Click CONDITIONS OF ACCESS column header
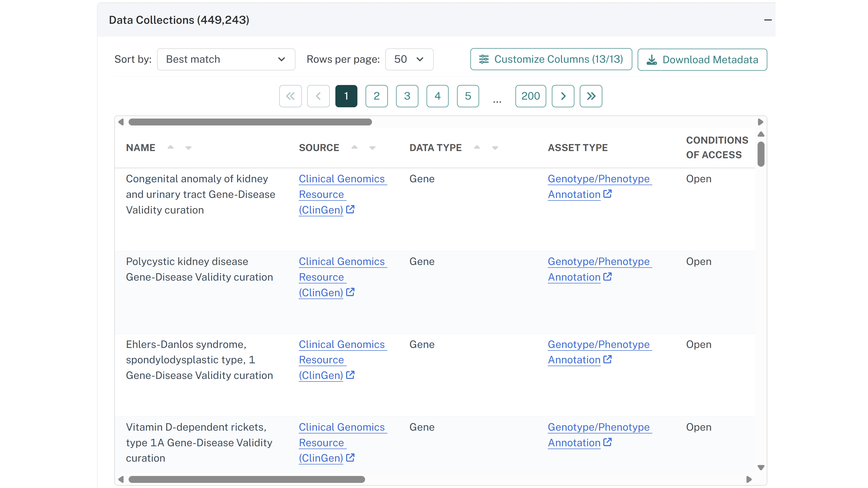 (x=717, y=147)
